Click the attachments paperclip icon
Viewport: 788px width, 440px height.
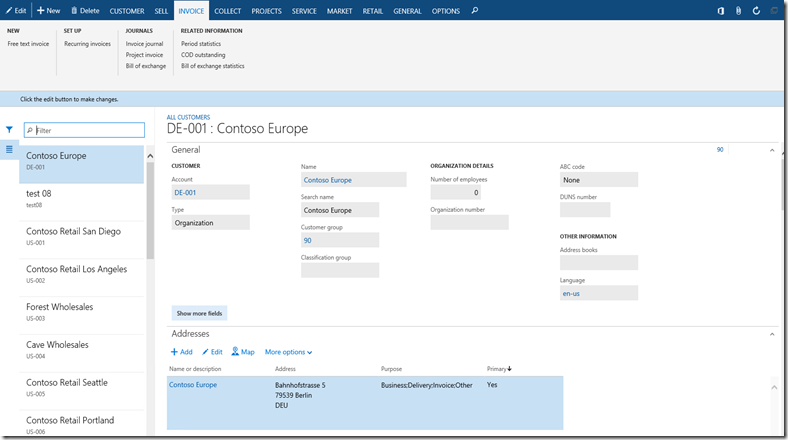pyautogui.click(x=738, y=11)
